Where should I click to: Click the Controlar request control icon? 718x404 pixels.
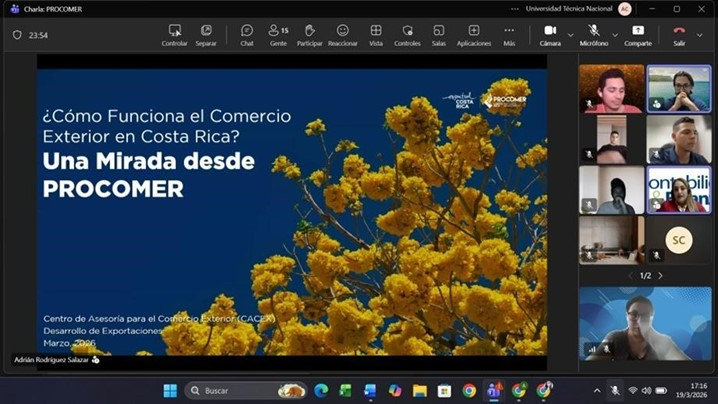click(x=175, y=34)
